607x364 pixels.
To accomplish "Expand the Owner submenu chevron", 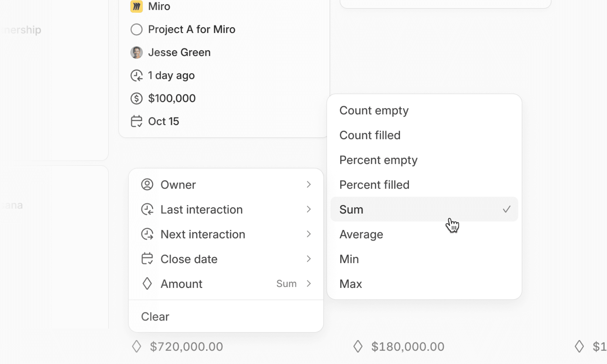I will tap(309, 184).
